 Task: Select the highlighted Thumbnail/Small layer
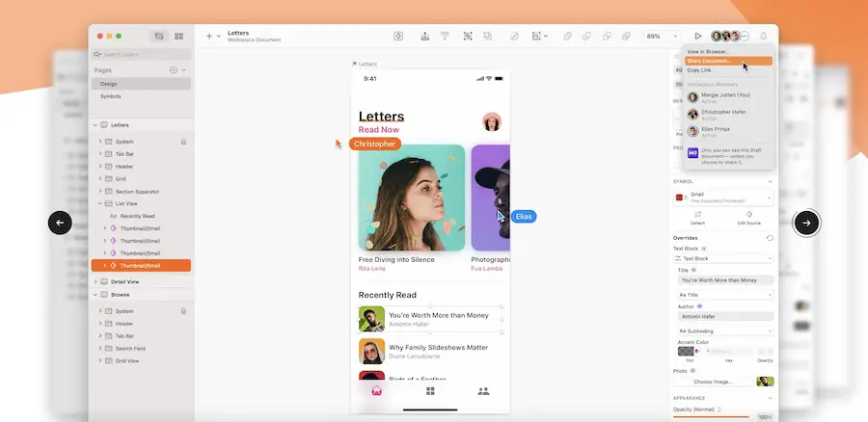141,266
